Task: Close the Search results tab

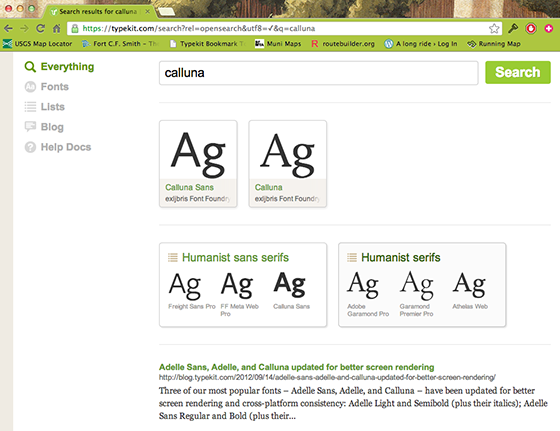Action: tap(147, 12)
